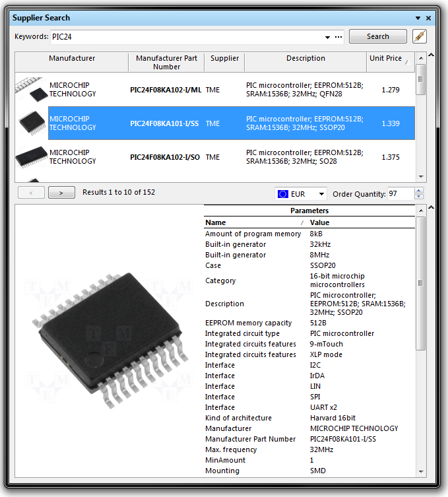This screenshot has width=448, height=497.
Task: Sort by Manufacturer Part Number header
Action: (166, 62)
